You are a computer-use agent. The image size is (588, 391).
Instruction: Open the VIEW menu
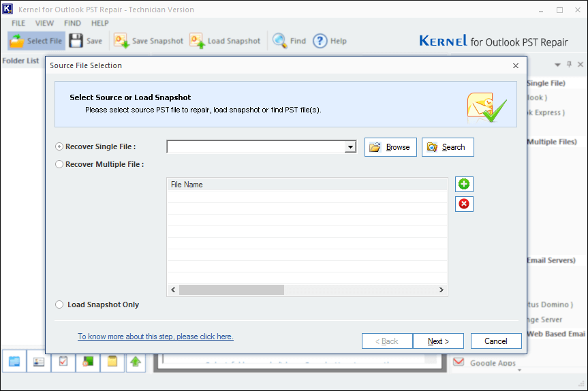coord(45,23)
